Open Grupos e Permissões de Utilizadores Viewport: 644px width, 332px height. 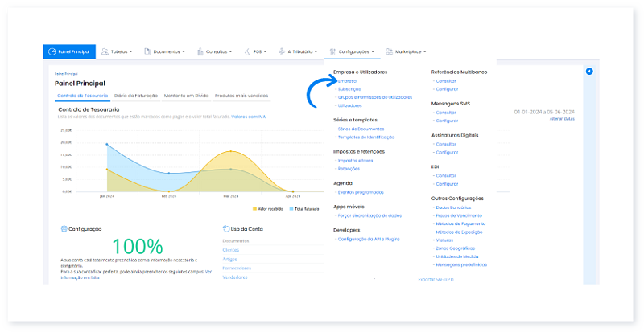pos(374,96)
